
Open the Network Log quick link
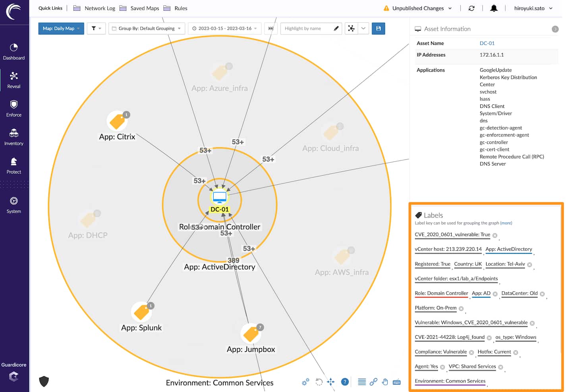[x=99, y=8]
